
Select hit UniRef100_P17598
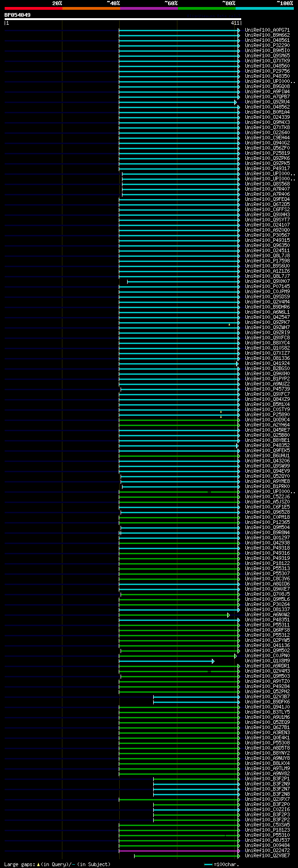click(267, 261)
